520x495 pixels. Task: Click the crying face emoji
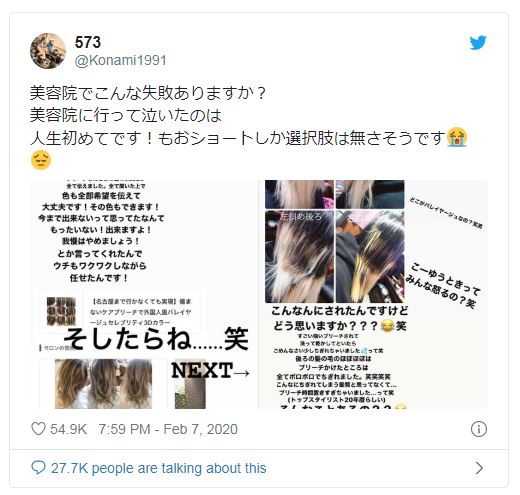[x=457, y=137]
